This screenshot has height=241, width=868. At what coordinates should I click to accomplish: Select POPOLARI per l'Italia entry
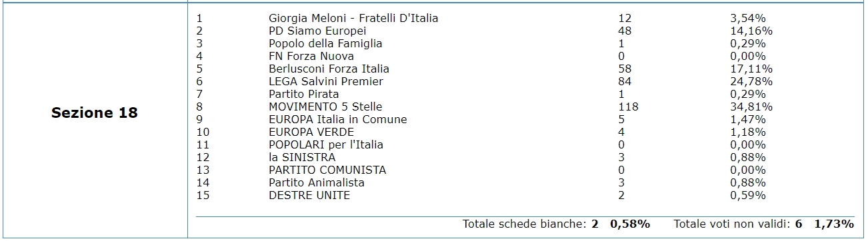(x=326, y=144)
